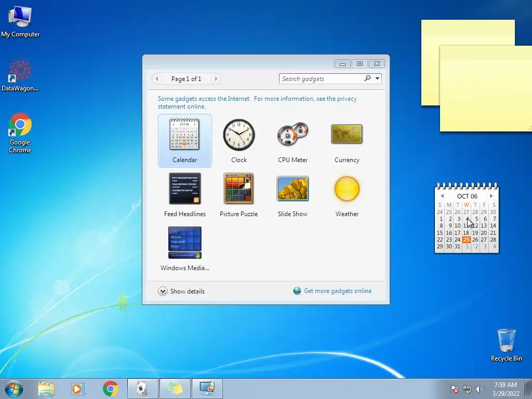Open Action Center flag tray icon
This screenshot has width=532, height=399.
(x=454, y=389)
